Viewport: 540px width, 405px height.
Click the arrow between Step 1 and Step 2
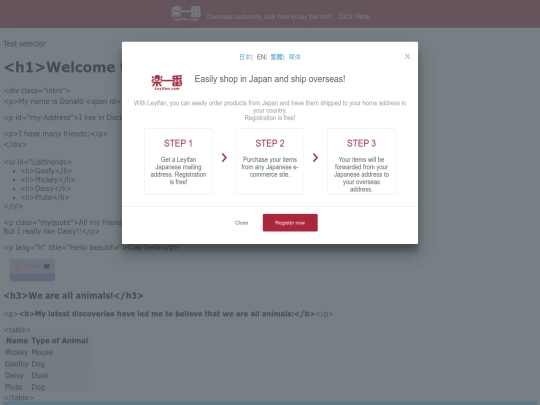pos(224,158)
